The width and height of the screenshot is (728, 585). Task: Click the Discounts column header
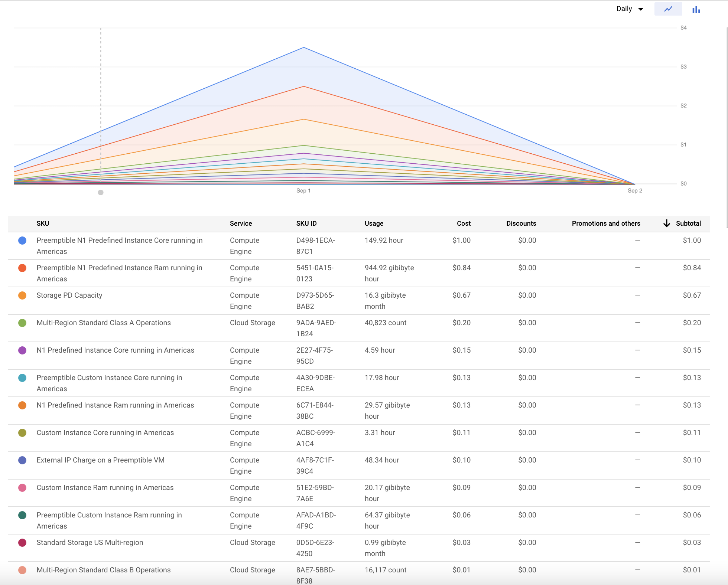pos(521,223)
